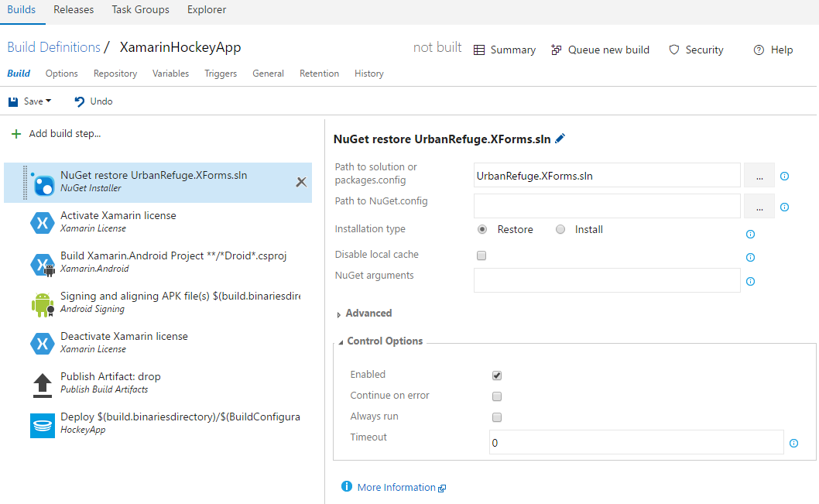Click Add build step... link
819x504 pixels.
point(65,134)
